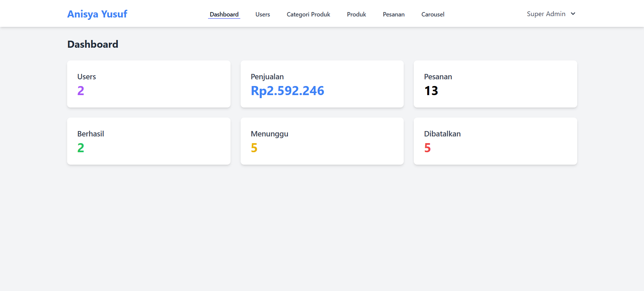Open the Dashboard navigation tab
The image size is (644, 291).
224,14
